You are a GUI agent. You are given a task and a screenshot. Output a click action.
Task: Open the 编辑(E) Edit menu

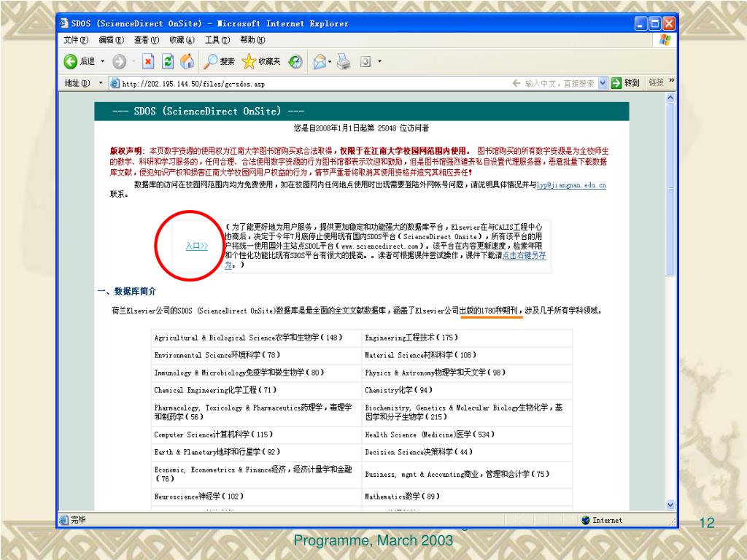[x=112, y=40]
